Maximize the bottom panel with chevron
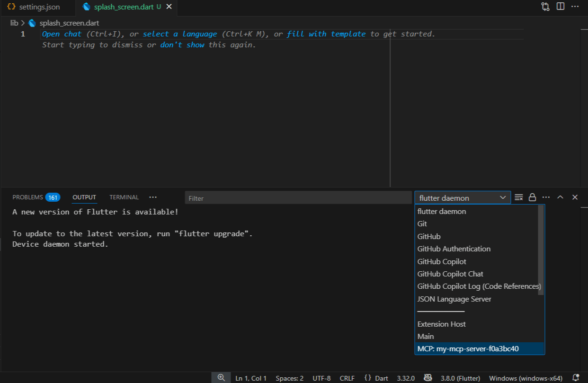Screen dimensions: 588x383 tap(560, 197)
